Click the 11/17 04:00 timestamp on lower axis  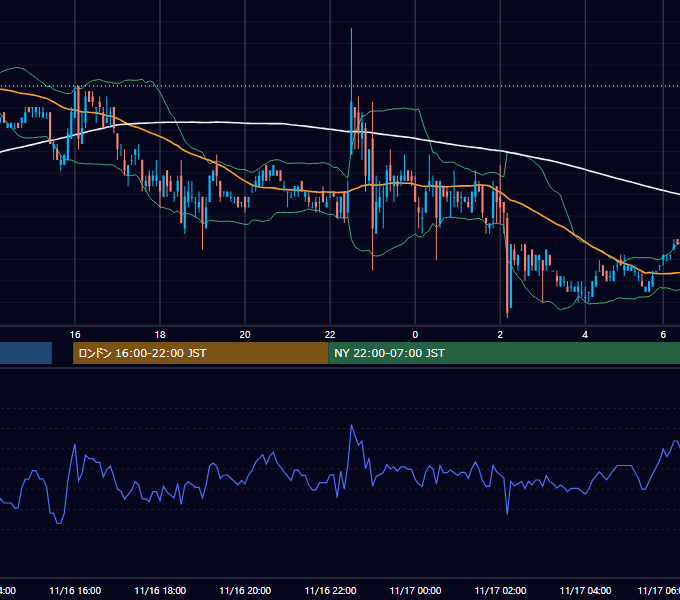pyautogui.click(x=585, y=590)
